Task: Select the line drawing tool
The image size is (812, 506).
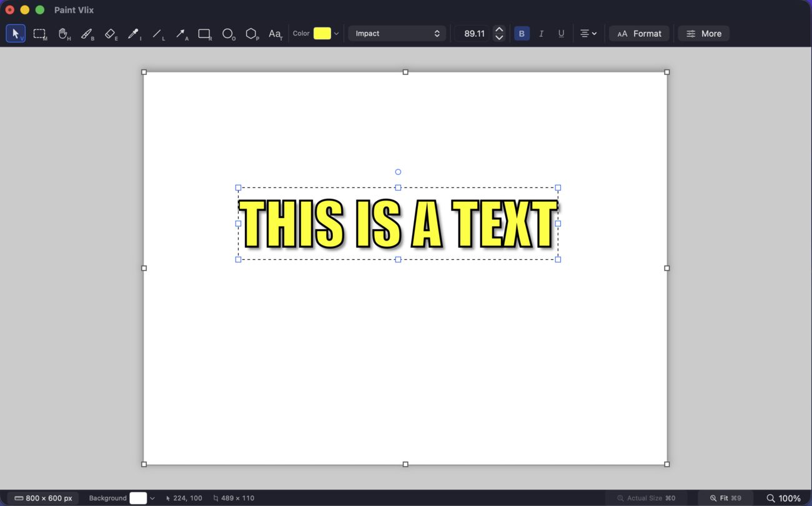Action: click(158, 34)
